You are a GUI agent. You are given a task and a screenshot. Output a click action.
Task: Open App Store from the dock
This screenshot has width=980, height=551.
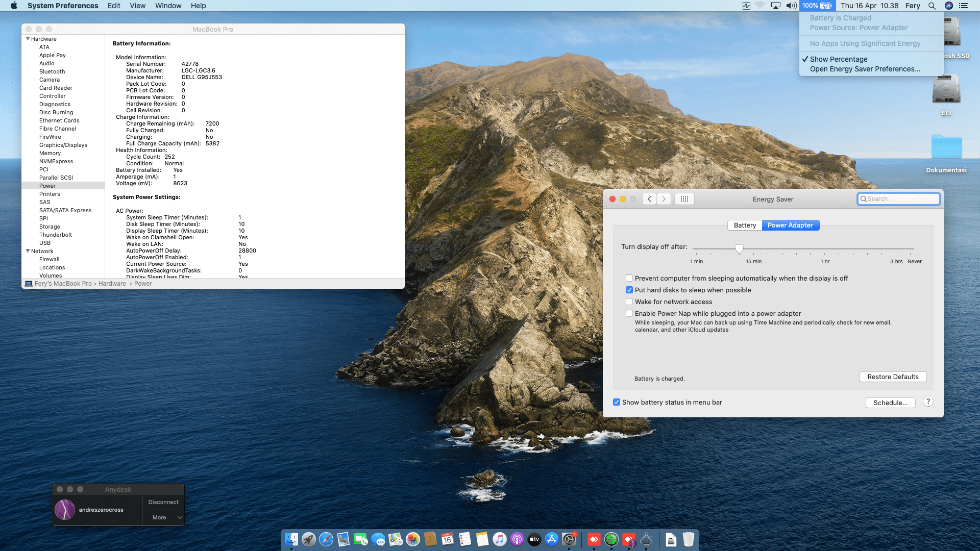click(552, 539)
